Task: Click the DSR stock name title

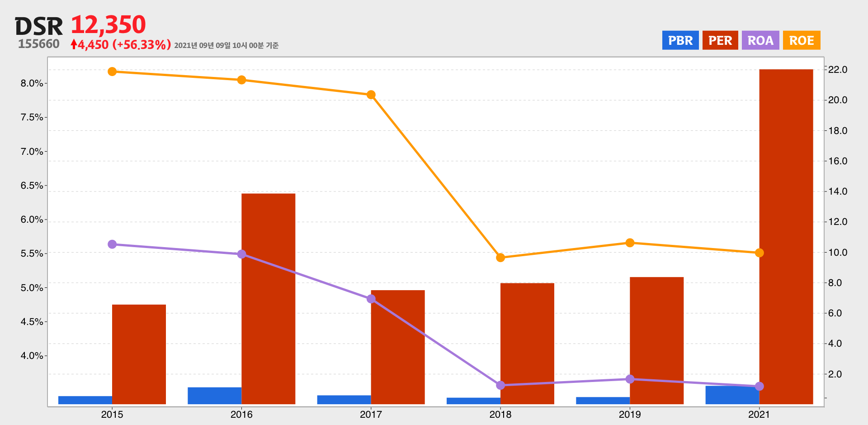Action: click(x=39, y=27)
